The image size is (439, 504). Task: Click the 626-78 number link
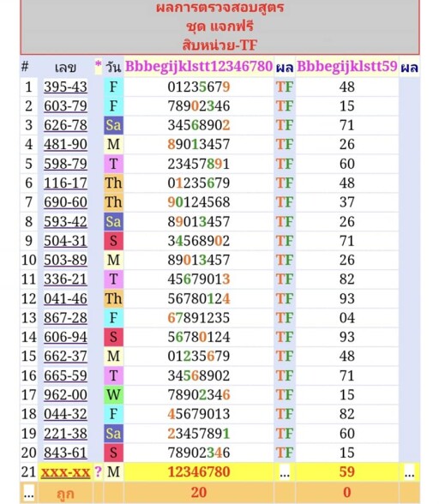65,125
